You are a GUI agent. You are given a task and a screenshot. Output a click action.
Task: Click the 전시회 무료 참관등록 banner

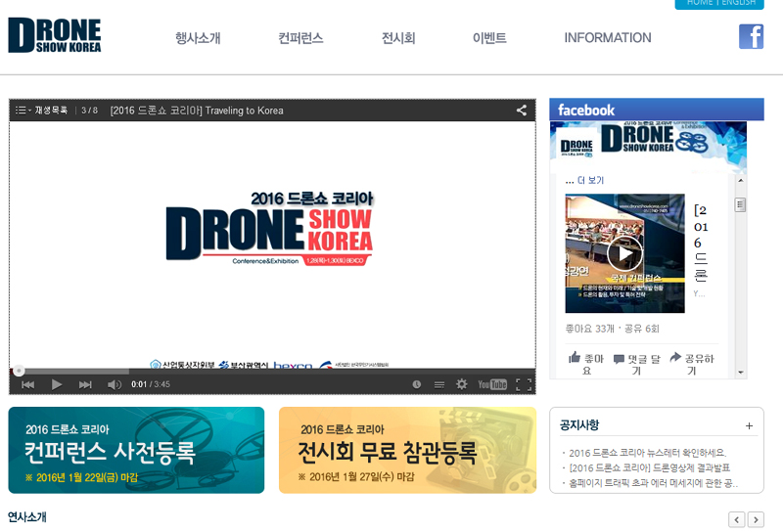407,450
